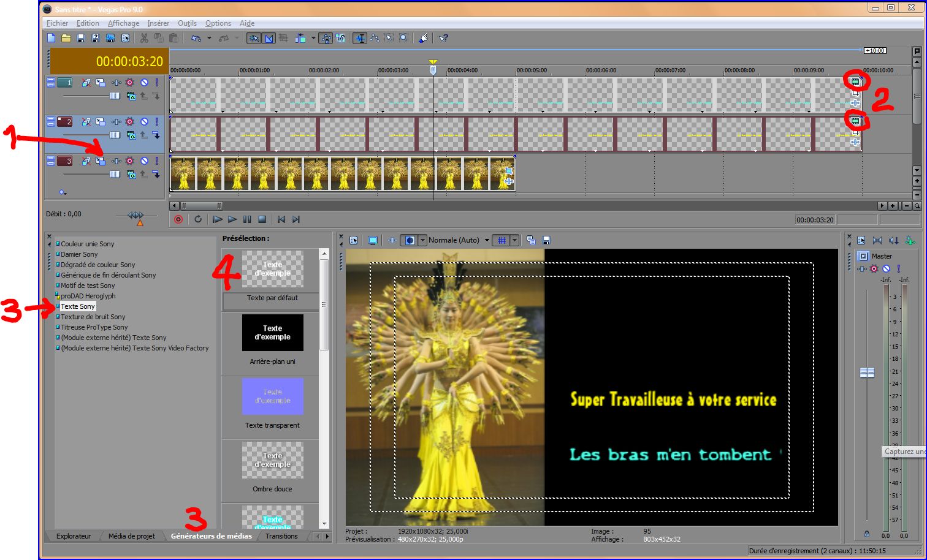Screen dimensions: 927x560
Task: Click the What's This help icon
Action: point(443,38)
